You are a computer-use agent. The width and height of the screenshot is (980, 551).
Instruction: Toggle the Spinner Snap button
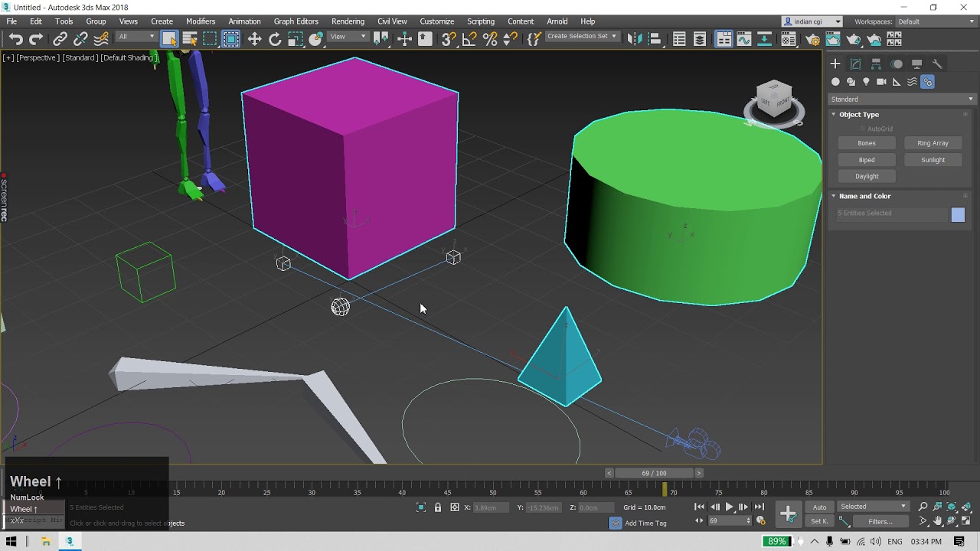[x=510, y=39]
